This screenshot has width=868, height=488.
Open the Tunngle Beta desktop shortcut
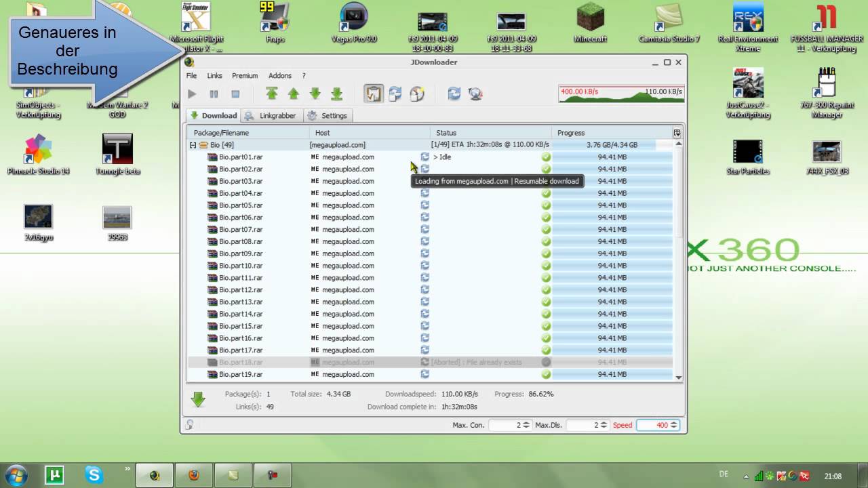pos(117,155)
